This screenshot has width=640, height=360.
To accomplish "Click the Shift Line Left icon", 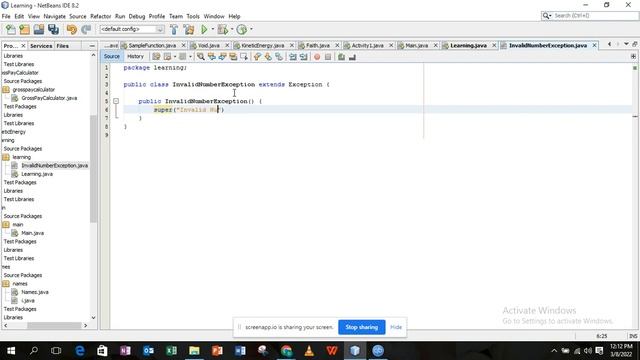I will point(293,57).
